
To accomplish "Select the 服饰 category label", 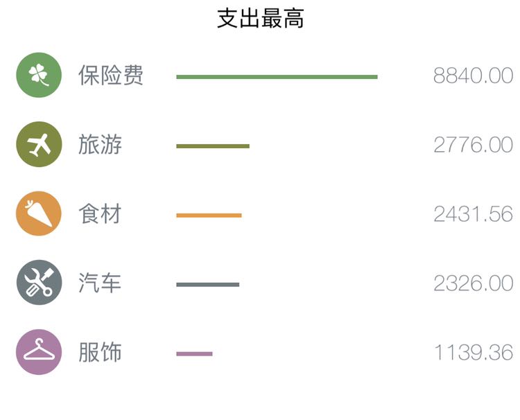I will point(100,352).
